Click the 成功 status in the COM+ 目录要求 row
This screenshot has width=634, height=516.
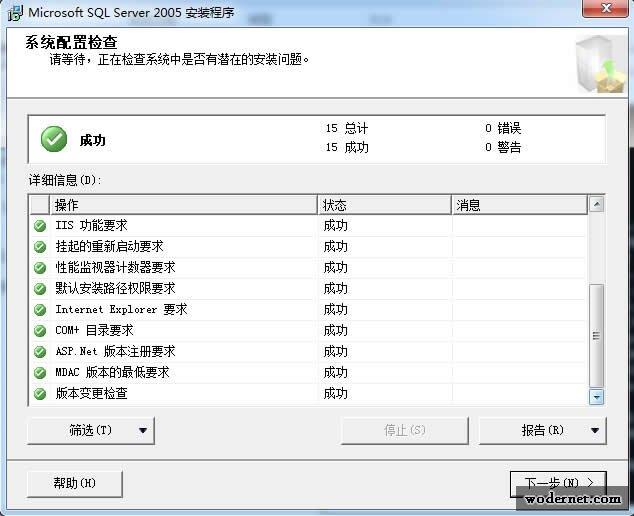[336, 331]
